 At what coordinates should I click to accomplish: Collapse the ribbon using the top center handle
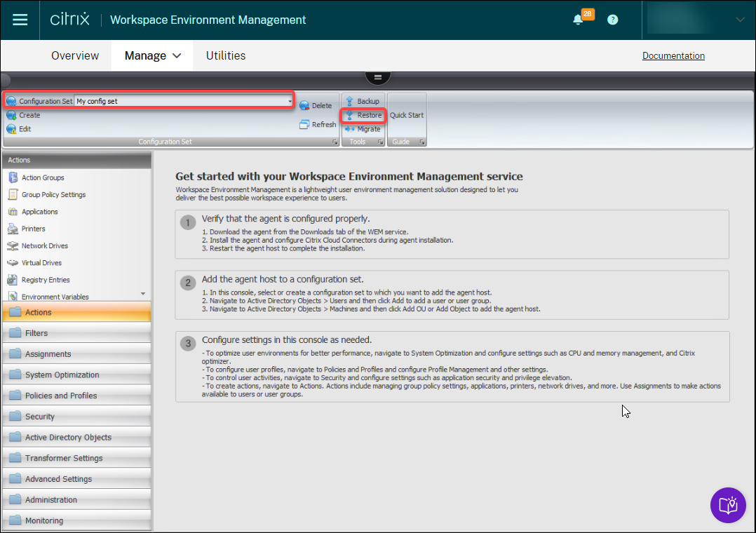[x=378, y=76]
